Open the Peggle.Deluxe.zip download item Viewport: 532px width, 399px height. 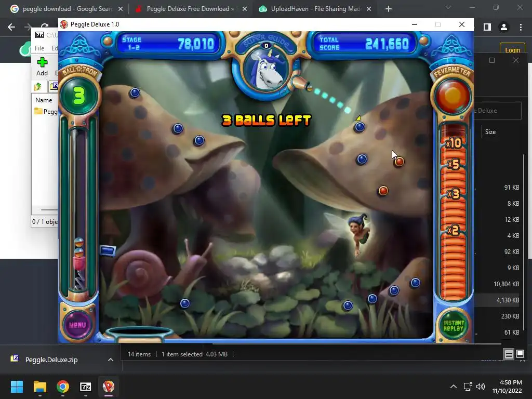pyautogui.click(x=51, y=360)
